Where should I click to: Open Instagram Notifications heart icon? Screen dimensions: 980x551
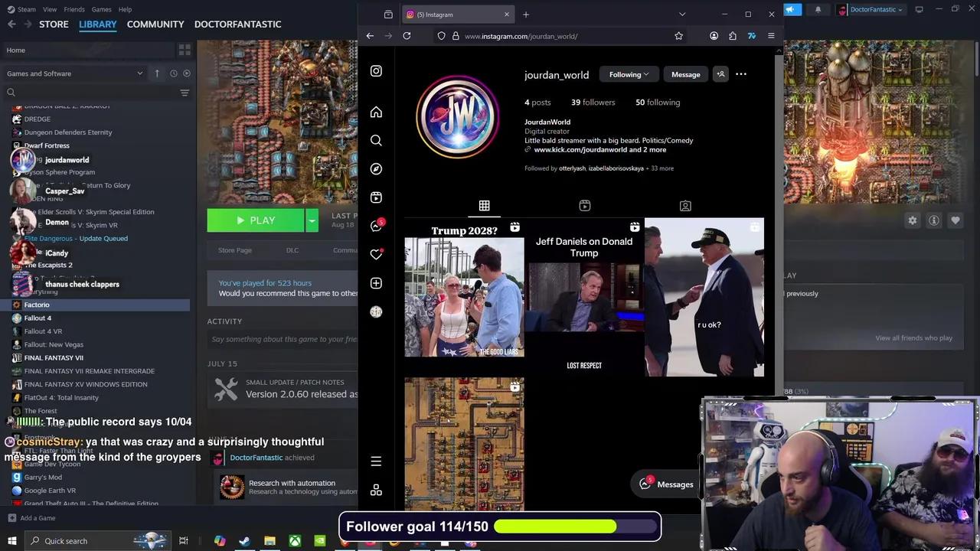376,254
